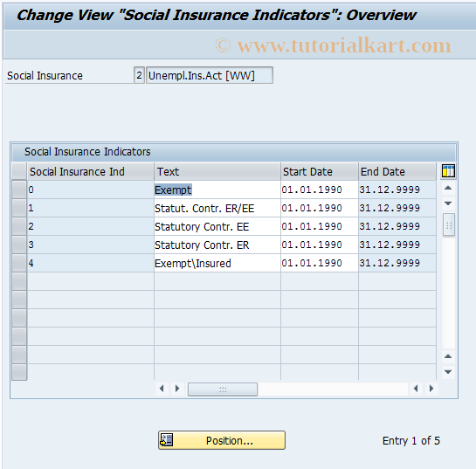Click the Exempt text field
The height and width of the screenshot is (469, 476).
coord(217,190)
